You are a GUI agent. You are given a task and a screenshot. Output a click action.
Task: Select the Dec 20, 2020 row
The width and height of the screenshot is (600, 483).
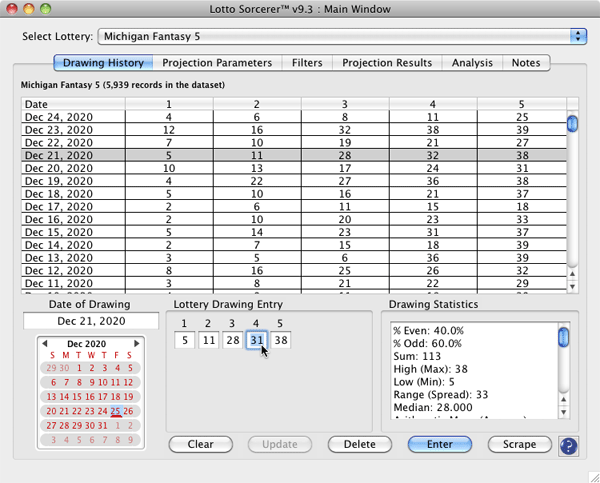294,168
